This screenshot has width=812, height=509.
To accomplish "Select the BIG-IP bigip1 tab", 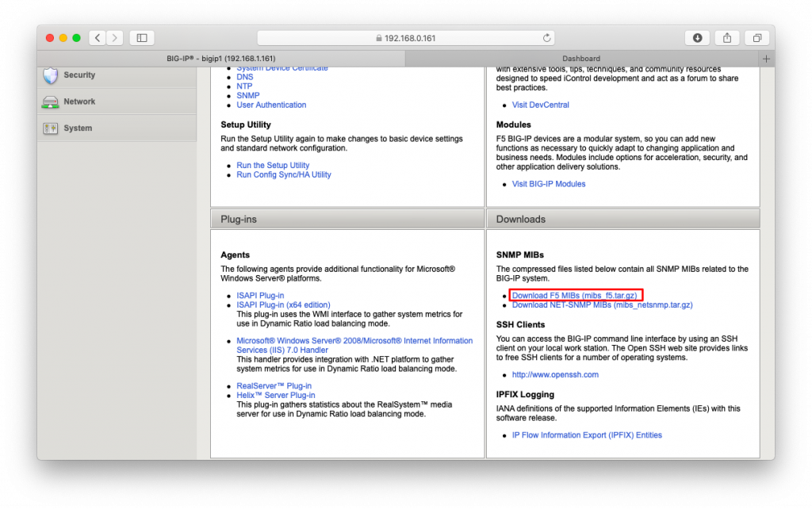I will (x=220, y=59).
